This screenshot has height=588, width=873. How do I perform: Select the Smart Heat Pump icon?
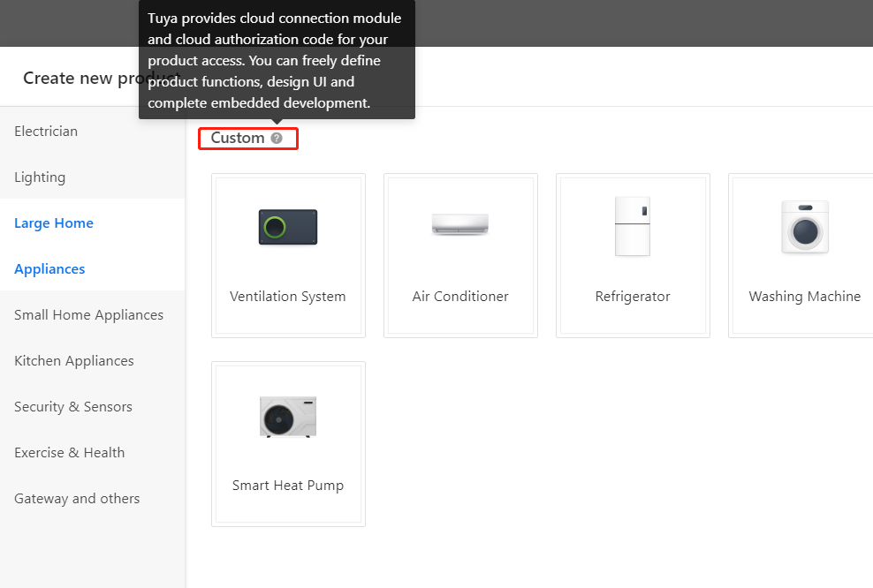tap(288, 416)
